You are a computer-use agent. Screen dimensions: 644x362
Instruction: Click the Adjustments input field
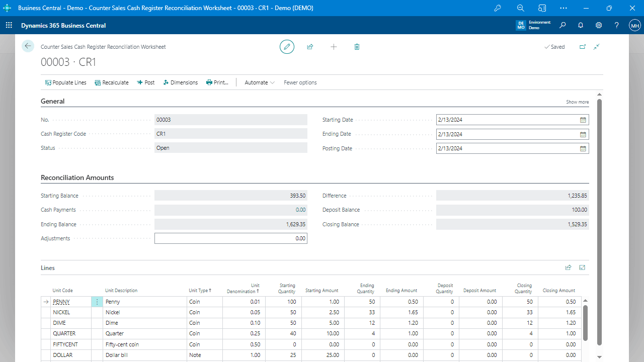tap(230, 239)
